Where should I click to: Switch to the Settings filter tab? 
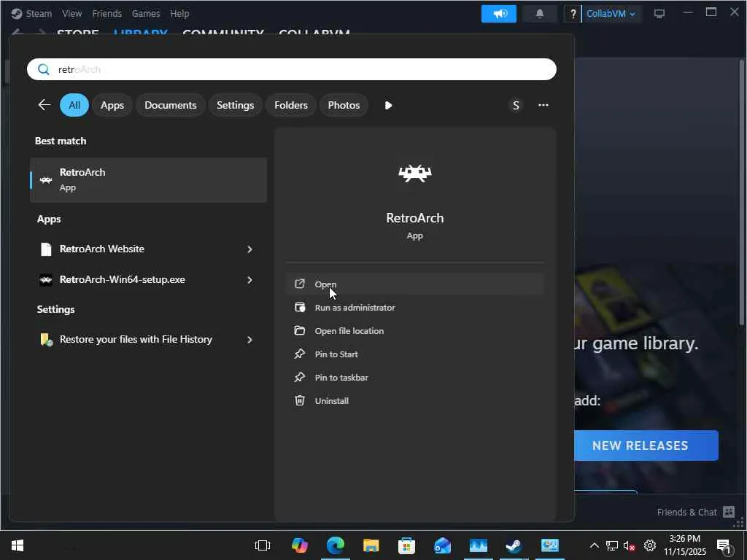(236, 105)
